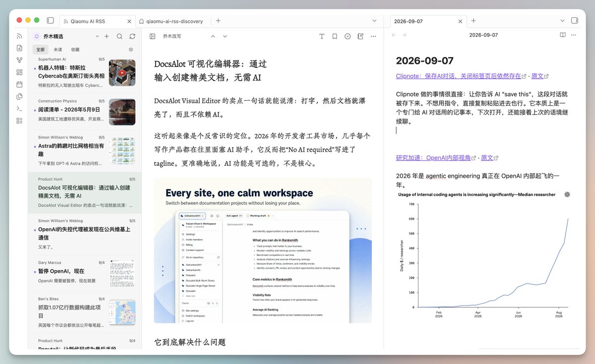Image resolution: width=595 pixels, height=364 pixels.
Task: Open 研究加速:OpenAI内部视角 link
Action: coord(433,158)
